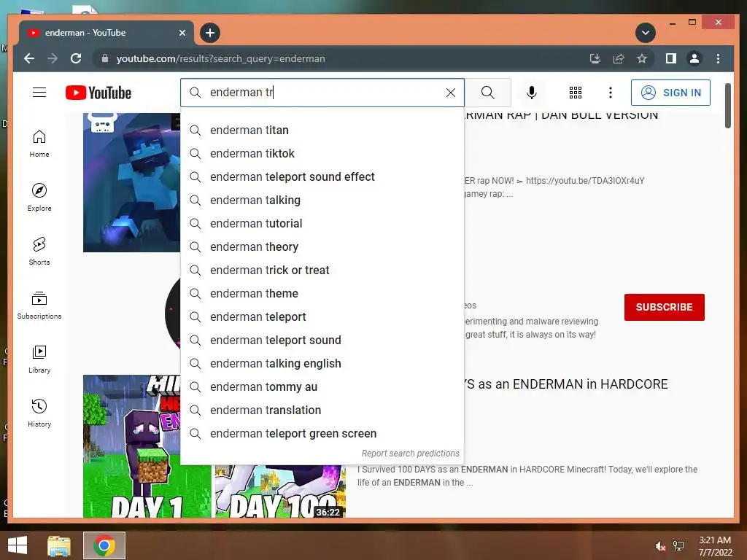Expand the tab search dropdown arrow
This screenshot has height=560, width=747.
pyautogui.click(x=646, y=33)
